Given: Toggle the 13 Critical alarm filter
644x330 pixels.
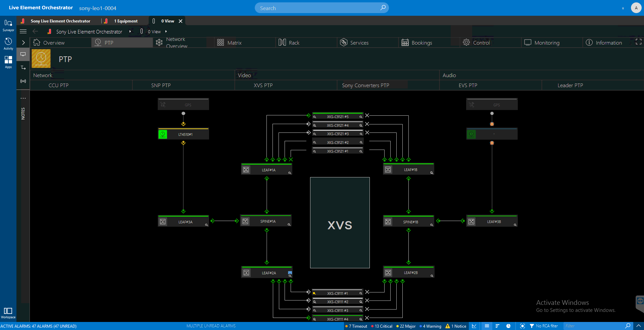Looking at the screenshot, I should click(382, 326).
